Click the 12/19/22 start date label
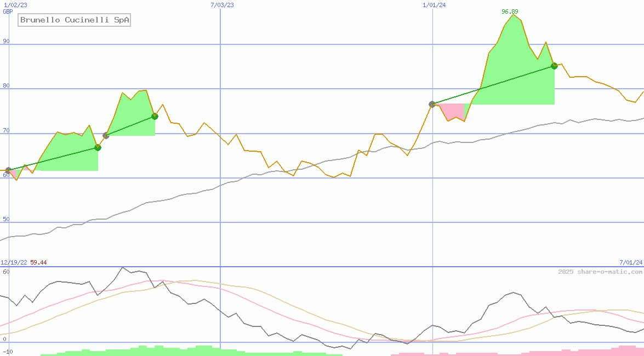The width and height of the screenshot is (644, 356). (x=14, y=263)
